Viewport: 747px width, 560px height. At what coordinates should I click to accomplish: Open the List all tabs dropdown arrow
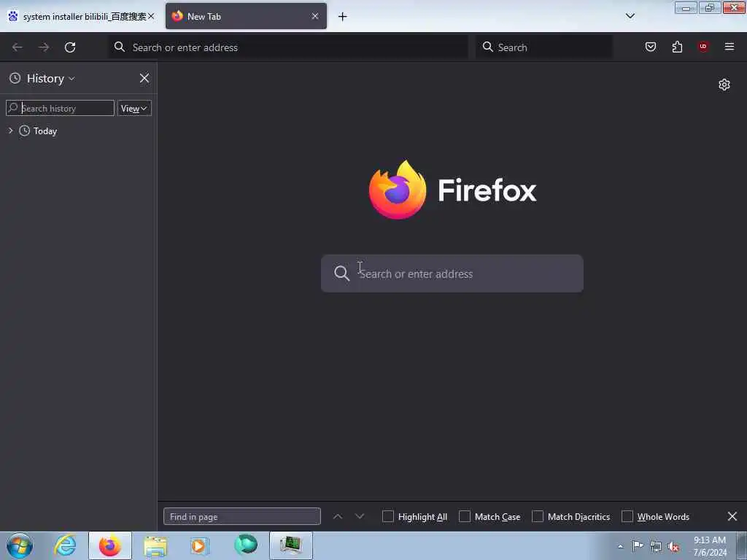(x=630, y=16)
